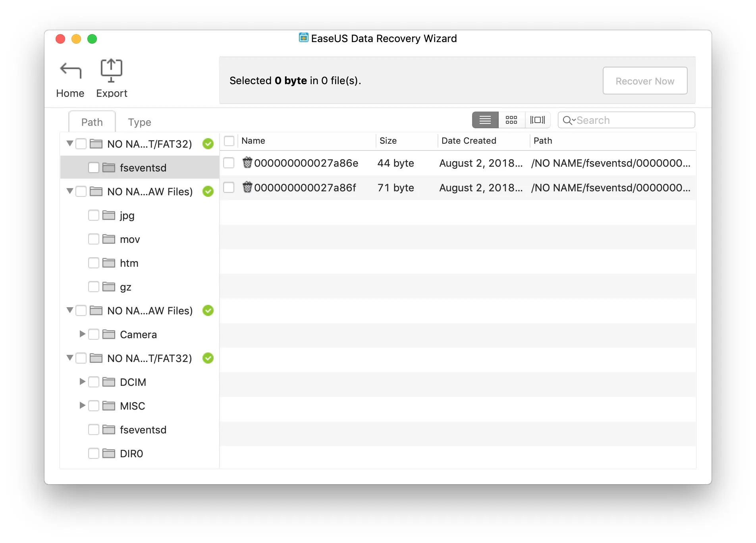
Task: Tick the jpg folder checkbox
Action: pos(94,216)
